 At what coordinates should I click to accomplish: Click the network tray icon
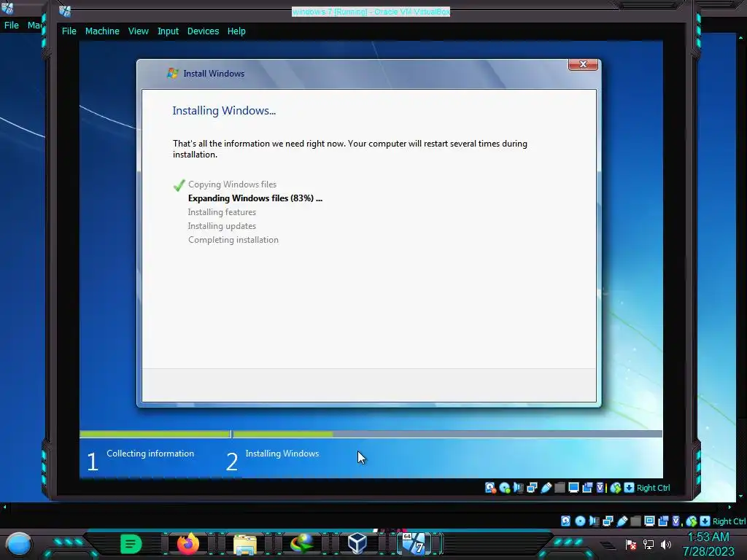tap(648, 544)
